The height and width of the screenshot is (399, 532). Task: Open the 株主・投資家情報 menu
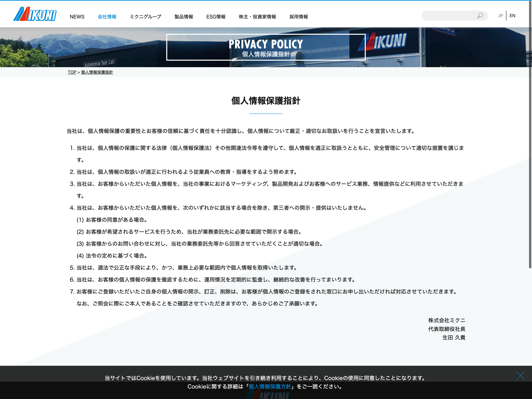[257, 17]
